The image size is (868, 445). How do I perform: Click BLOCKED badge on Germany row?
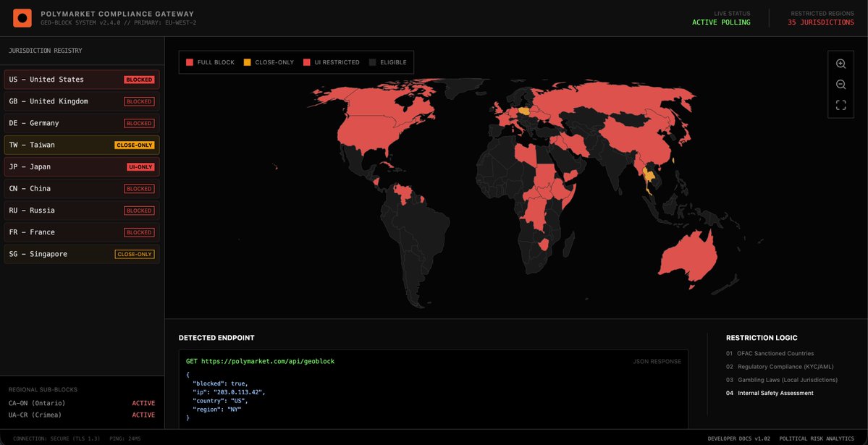click(140, 124)
